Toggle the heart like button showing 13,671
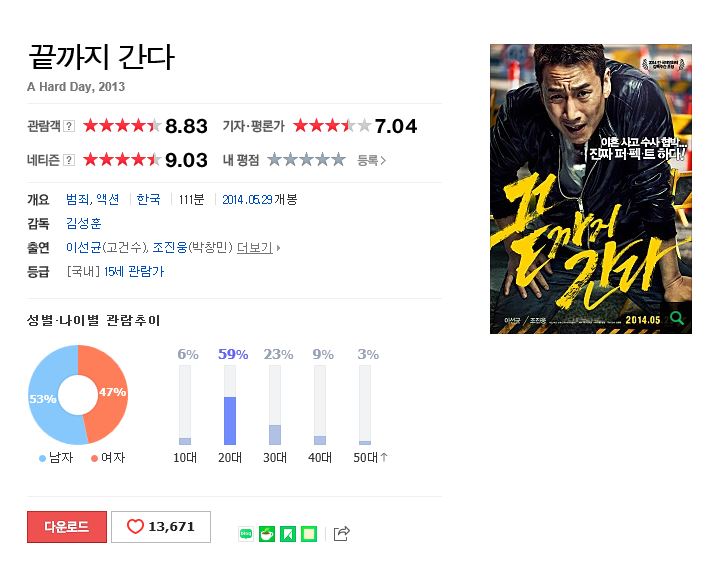This screenshot has width=721, height=581. (161, 527)
